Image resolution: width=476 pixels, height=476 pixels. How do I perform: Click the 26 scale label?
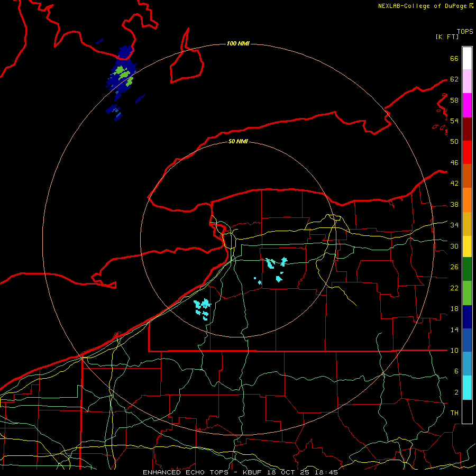click(x=454, y=267)
